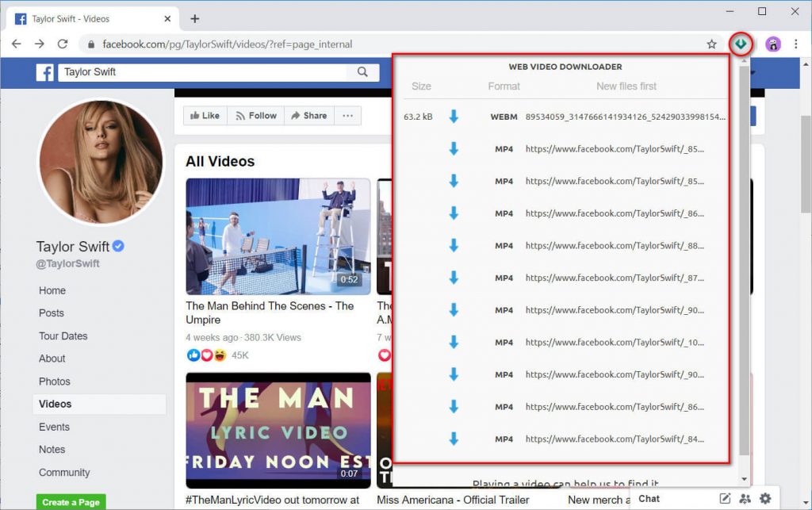The image size is (812, 510).
Task: Play The Umpire behind the scenes video
Action: tap(278, 236)
